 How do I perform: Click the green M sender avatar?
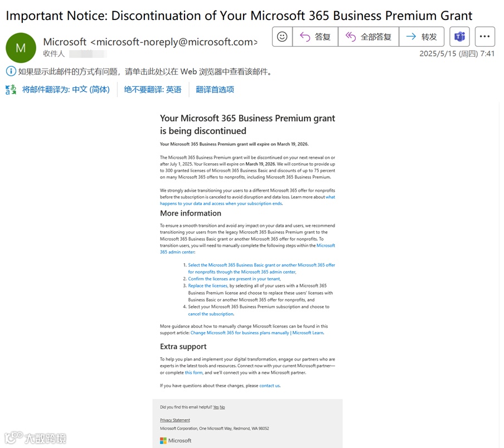(x=21, y=47)
